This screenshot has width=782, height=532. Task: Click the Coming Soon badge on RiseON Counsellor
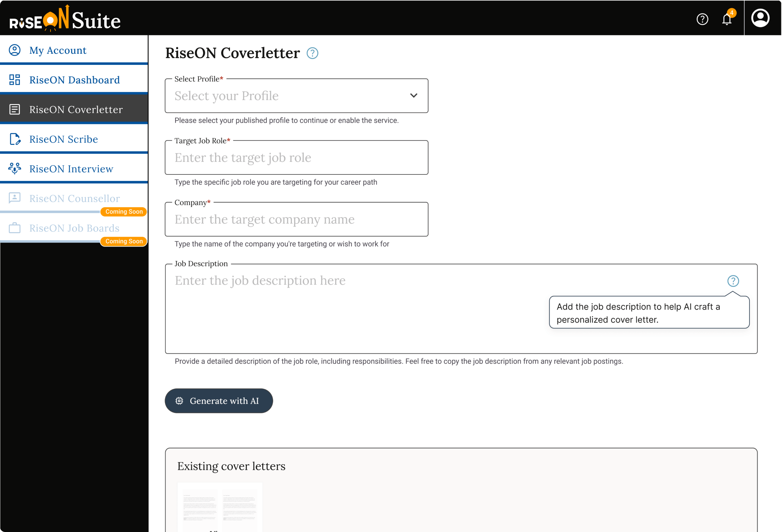pyautogui.click(x=123, y=211)
